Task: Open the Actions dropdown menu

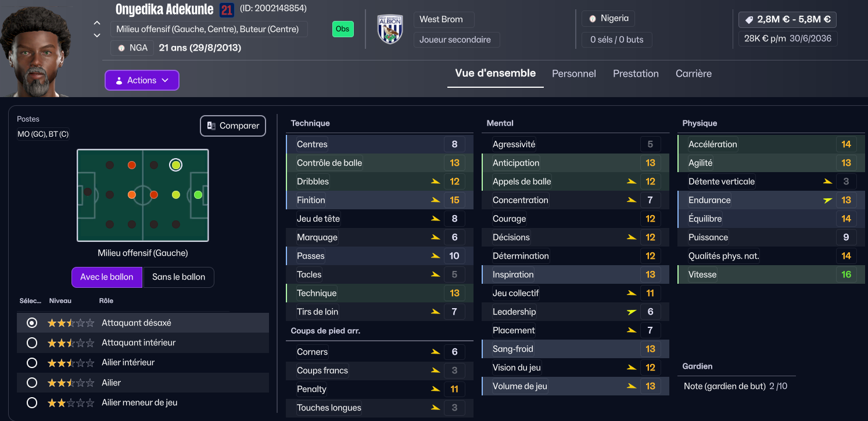Action: (x=142, y=80)
